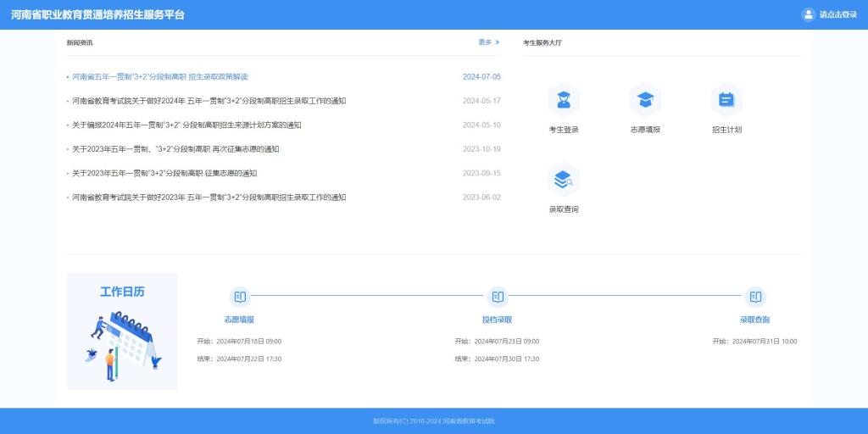The height and width of the screenshot is (434, 868).
Task: Click the 录取查询 layers icon
Action: point(564,180)
